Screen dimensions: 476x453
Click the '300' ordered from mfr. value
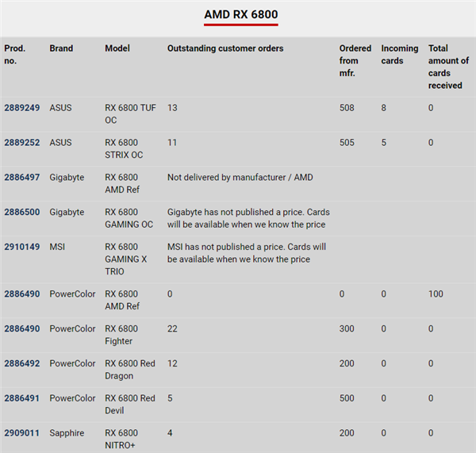point(347,328)
